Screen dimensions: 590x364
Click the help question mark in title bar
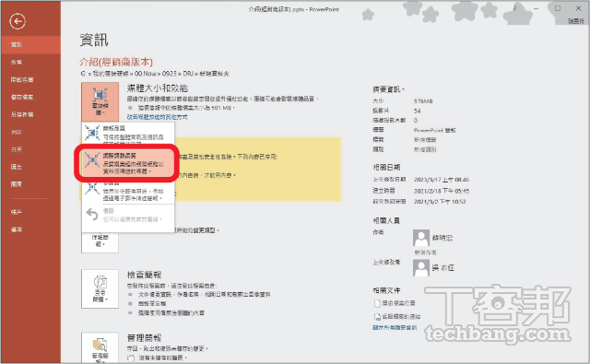pyautogui.click(x=515, y=8)
